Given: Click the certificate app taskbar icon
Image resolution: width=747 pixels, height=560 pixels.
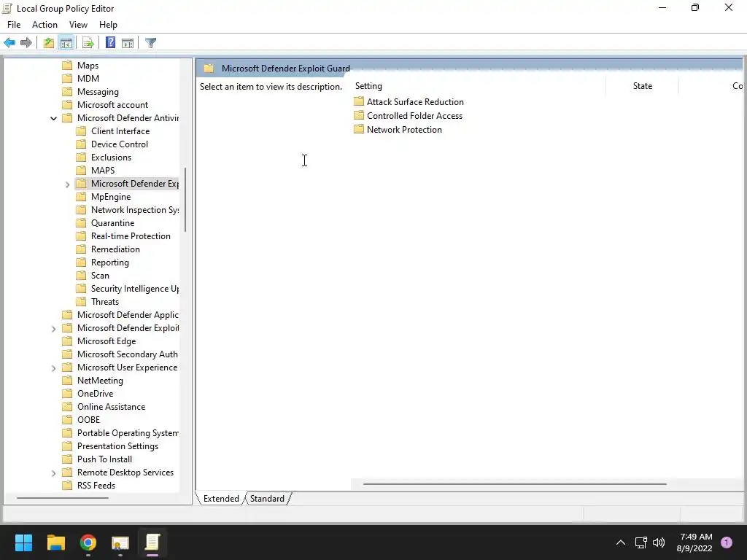Looking at the screenshot, I should point(120,542).
